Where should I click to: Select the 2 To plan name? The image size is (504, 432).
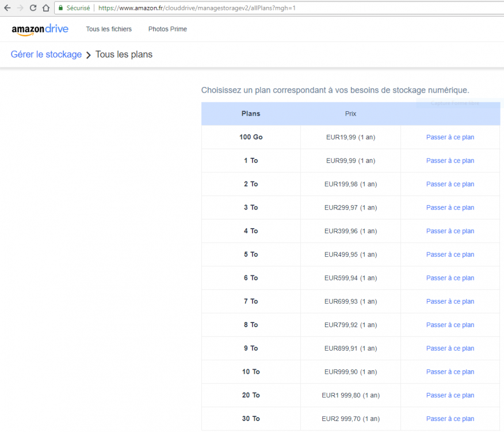251,184
